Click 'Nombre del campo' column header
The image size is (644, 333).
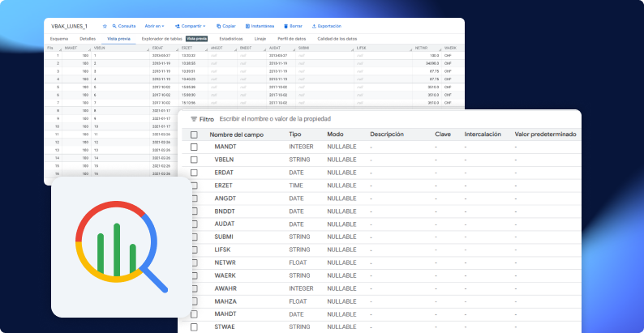pos(237,134)
